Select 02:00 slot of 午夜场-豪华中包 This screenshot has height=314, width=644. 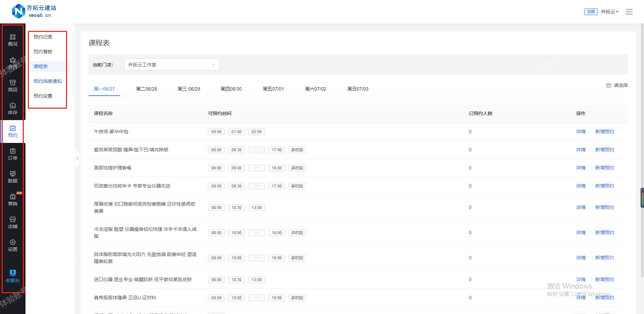257,132
